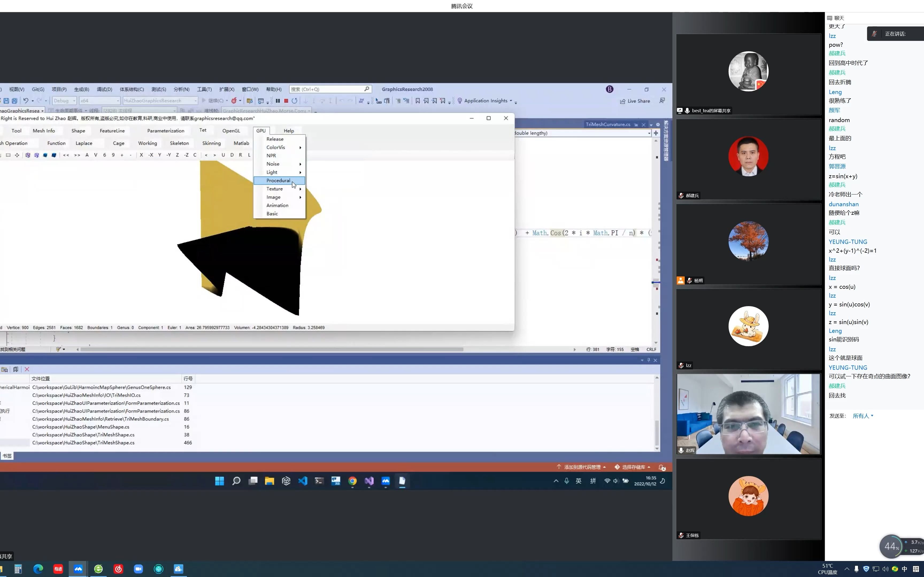Click the Save file icon
The image size is (924, 577).
6,101
